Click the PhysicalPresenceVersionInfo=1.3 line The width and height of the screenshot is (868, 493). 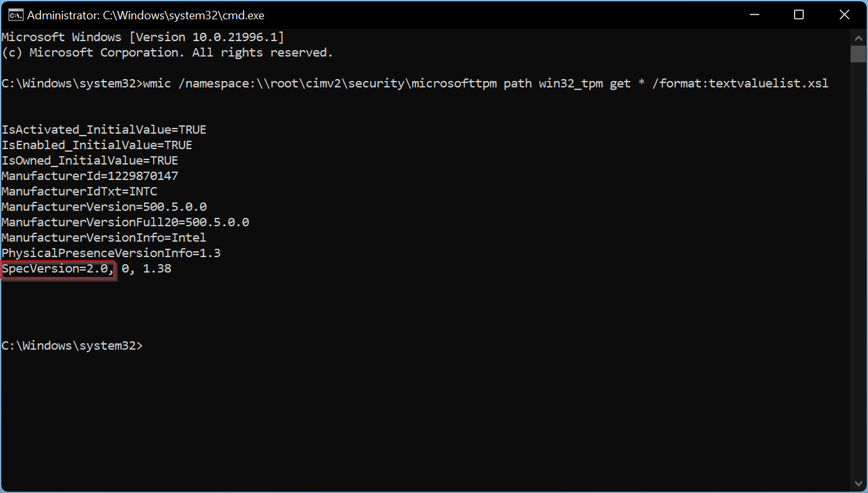(x=111, y=253)
